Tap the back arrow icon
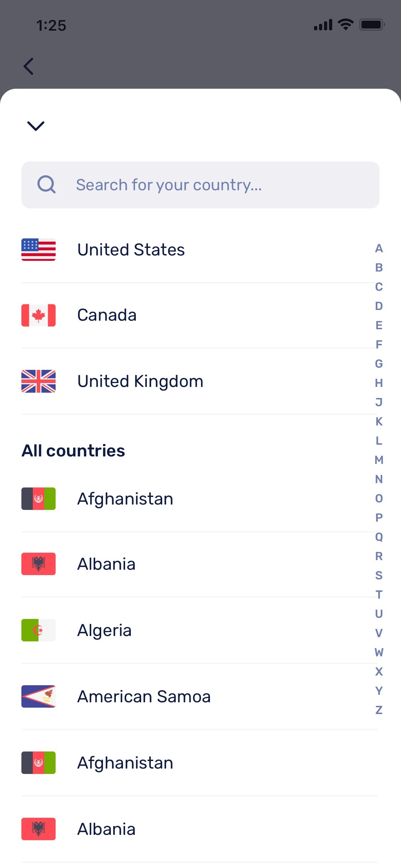The image size is (401, 868). click(x=29, y=66)
